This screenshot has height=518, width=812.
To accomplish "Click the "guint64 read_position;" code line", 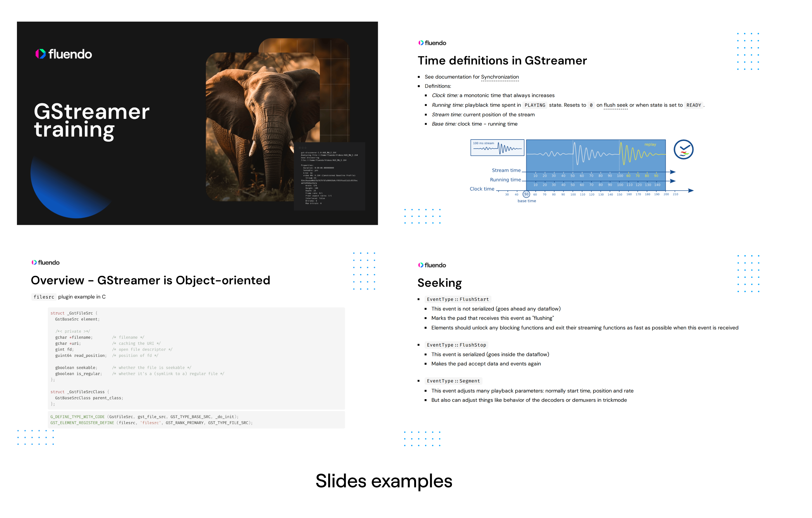I will 81,356.
